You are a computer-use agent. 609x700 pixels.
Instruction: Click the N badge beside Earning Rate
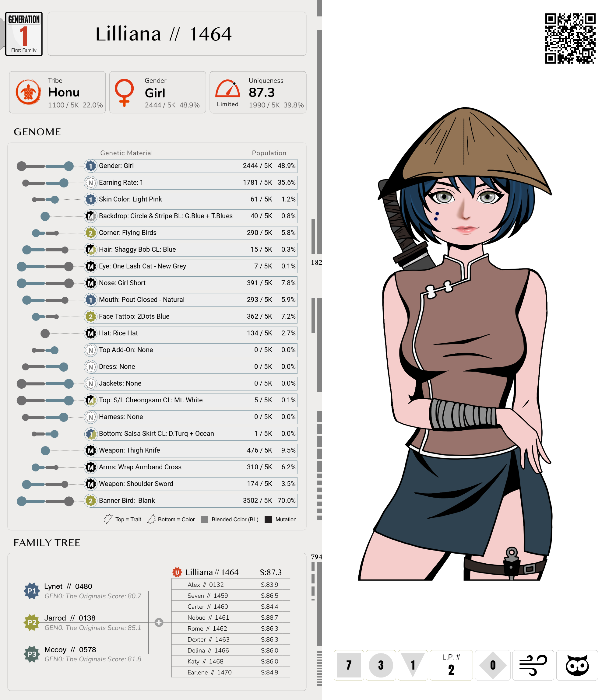(x=90, y=183)
